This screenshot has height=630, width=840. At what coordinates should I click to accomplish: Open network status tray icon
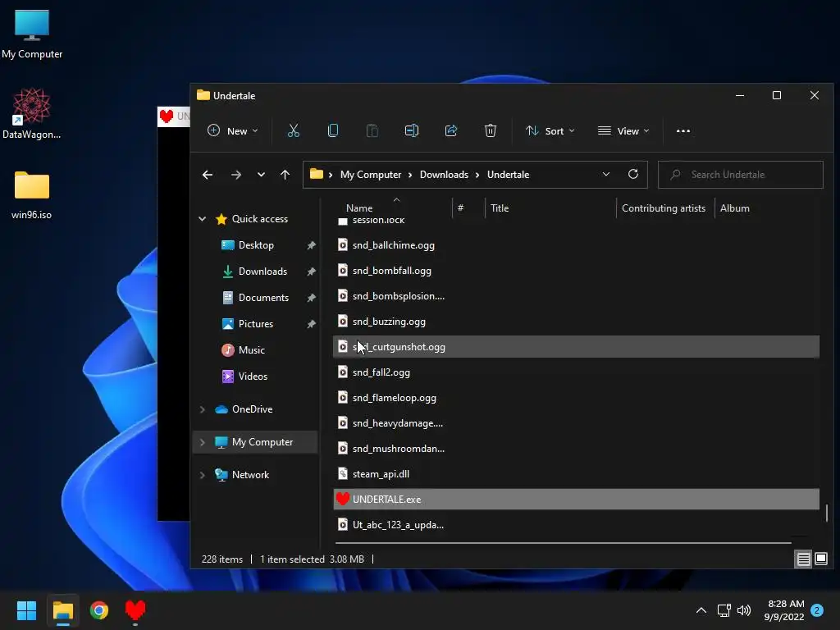(x=724, y=610)
